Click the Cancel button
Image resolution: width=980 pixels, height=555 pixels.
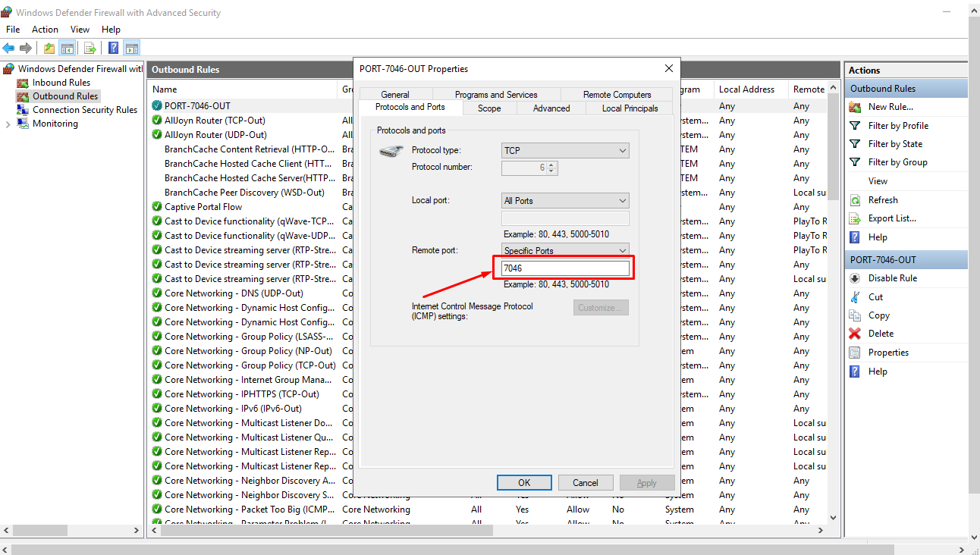pyautogui.click(x=586, y=482)
